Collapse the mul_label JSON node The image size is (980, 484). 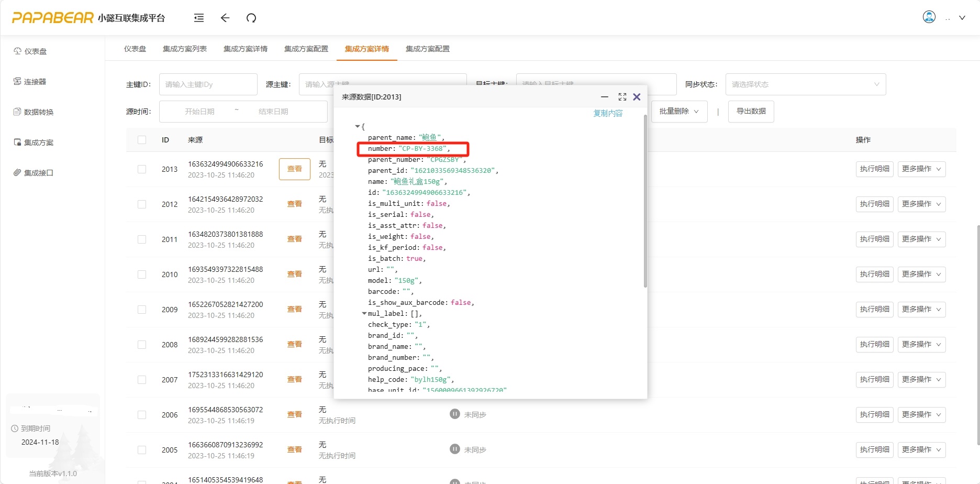coord(364,314)
